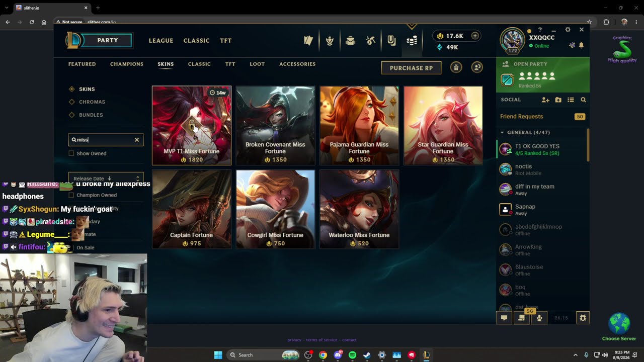Viewport: 644px width, 362px height.
Task: Tick the Champion Owned checkbox
Action: coord(71,195)
